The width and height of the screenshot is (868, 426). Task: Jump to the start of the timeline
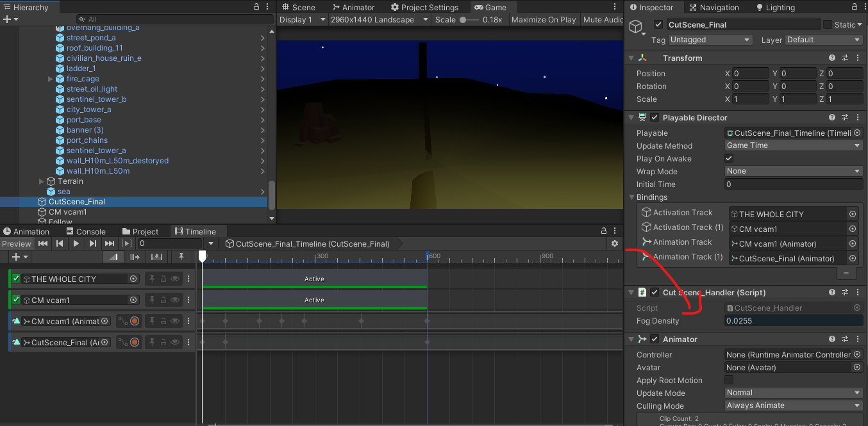pyautogui.click(x=43, y=243)
